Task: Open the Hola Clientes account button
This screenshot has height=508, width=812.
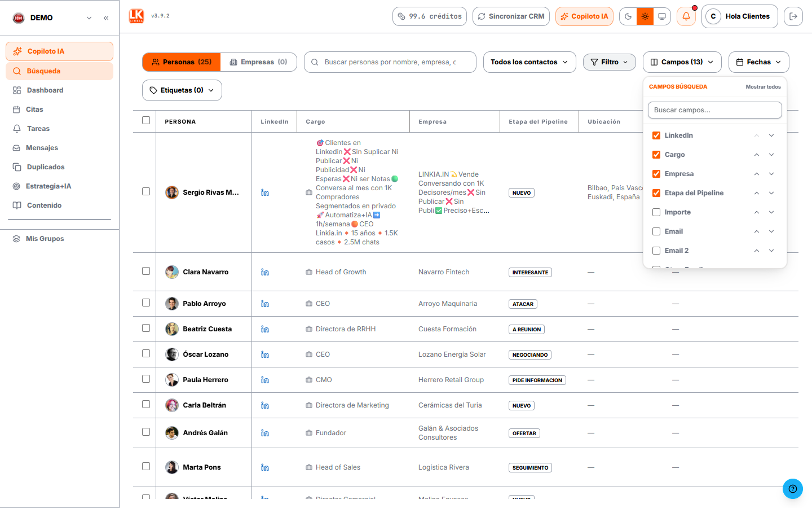Action: coord(740,16)
